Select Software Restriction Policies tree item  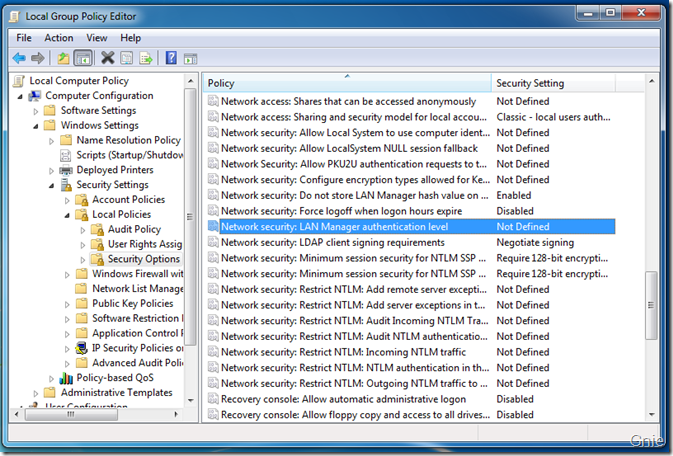[137, 318]
